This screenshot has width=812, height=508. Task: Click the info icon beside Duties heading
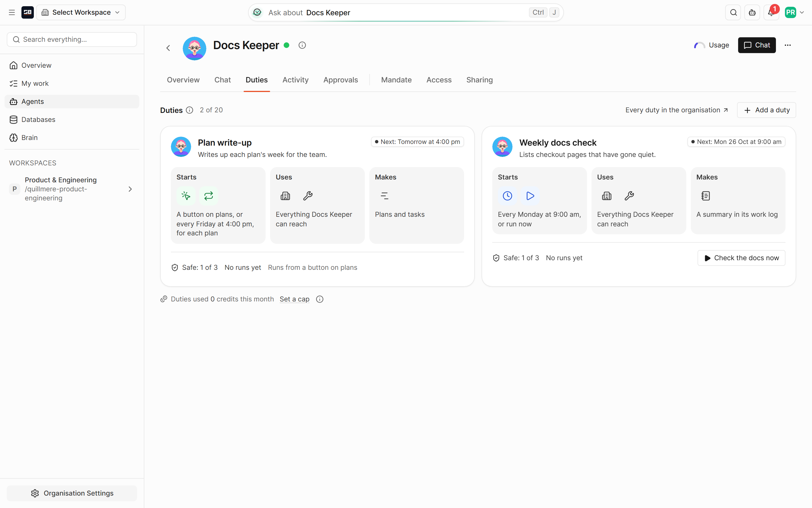pos(189,110)
